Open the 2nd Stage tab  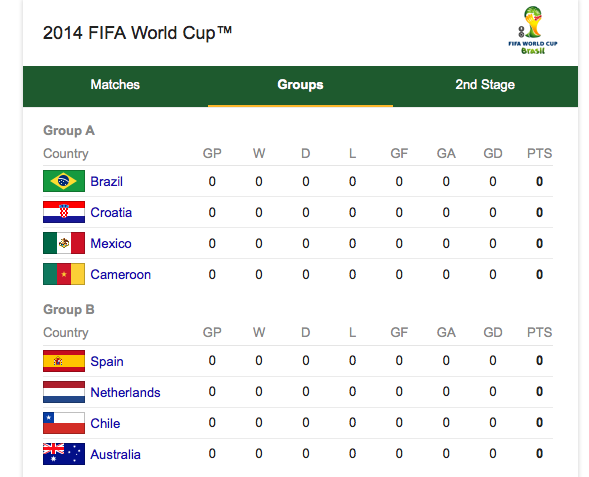coord(485,85)
